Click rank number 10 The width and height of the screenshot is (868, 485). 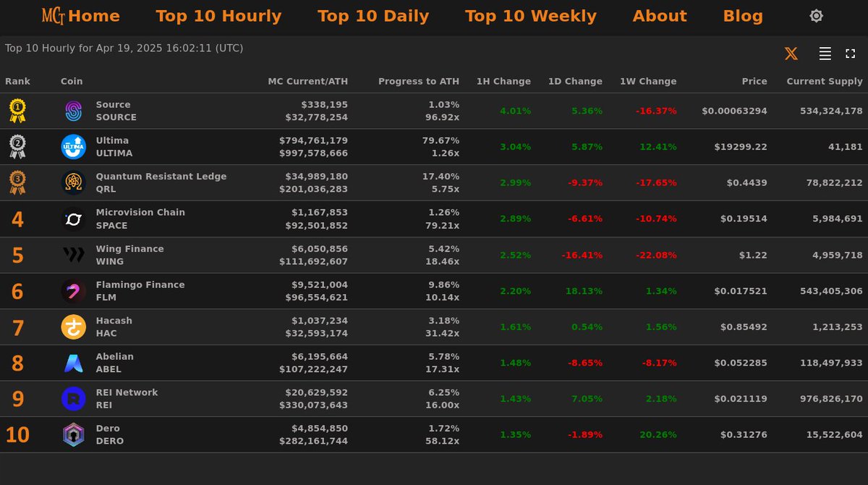[17, 435]
